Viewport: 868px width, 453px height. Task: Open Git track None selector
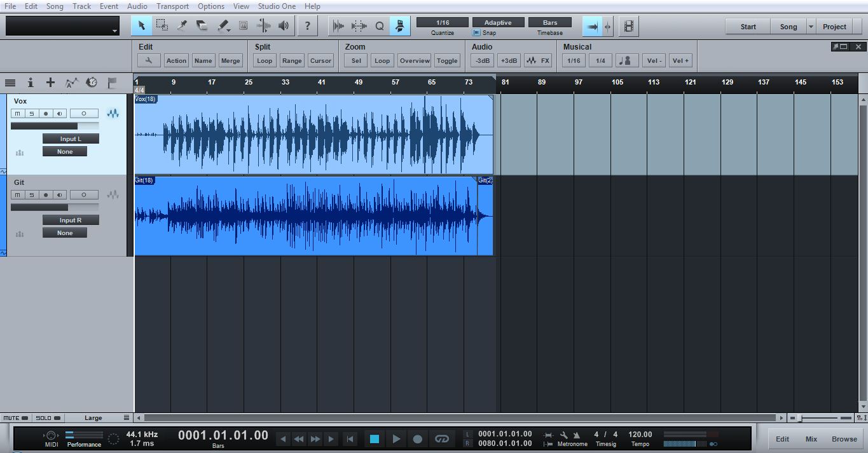click(65, 233)
